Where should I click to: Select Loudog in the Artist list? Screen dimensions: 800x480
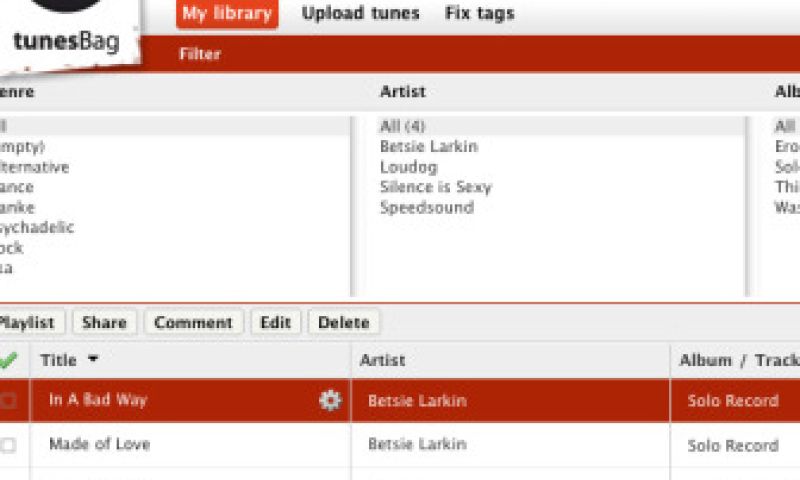pos(408,167)
